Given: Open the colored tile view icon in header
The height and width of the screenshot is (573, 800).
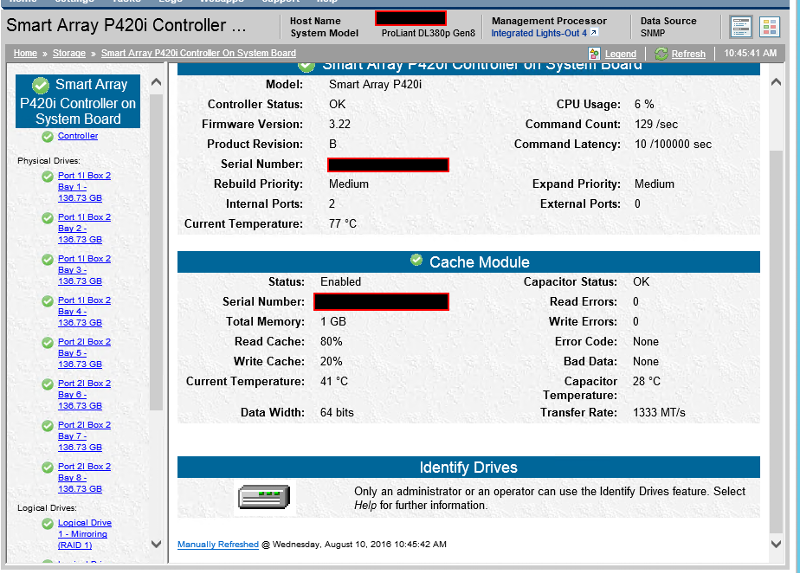Looking at the screenshot, I should (x=769, y=27).
